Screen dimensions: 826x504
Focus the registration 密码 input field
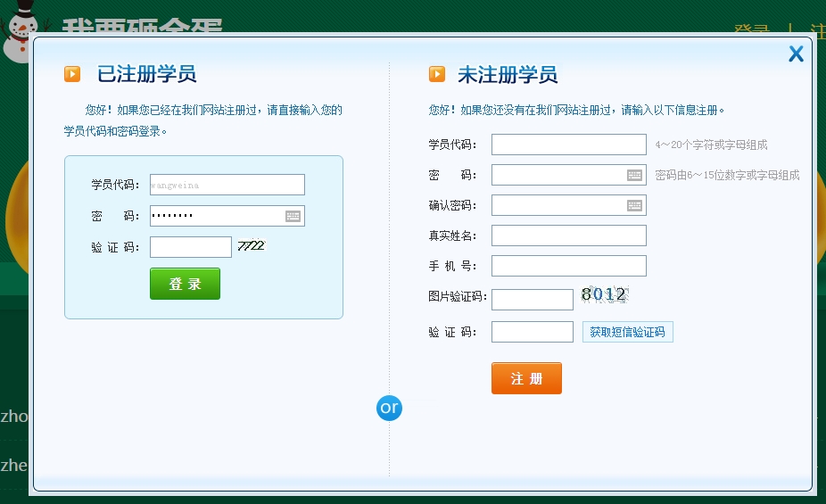[x=569, y=175]
